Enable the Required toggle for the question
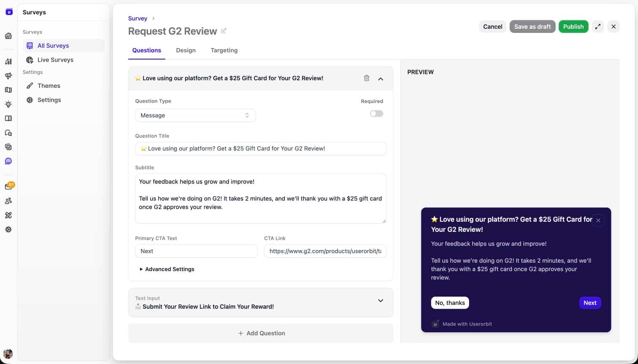 point(376,114)
